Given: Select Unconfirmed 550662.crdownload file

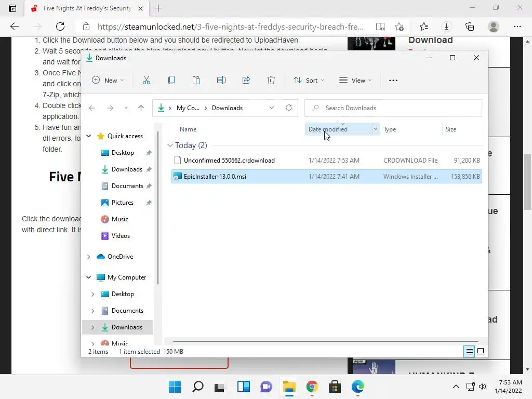Looking at the screenshot, I should point(327,161).
